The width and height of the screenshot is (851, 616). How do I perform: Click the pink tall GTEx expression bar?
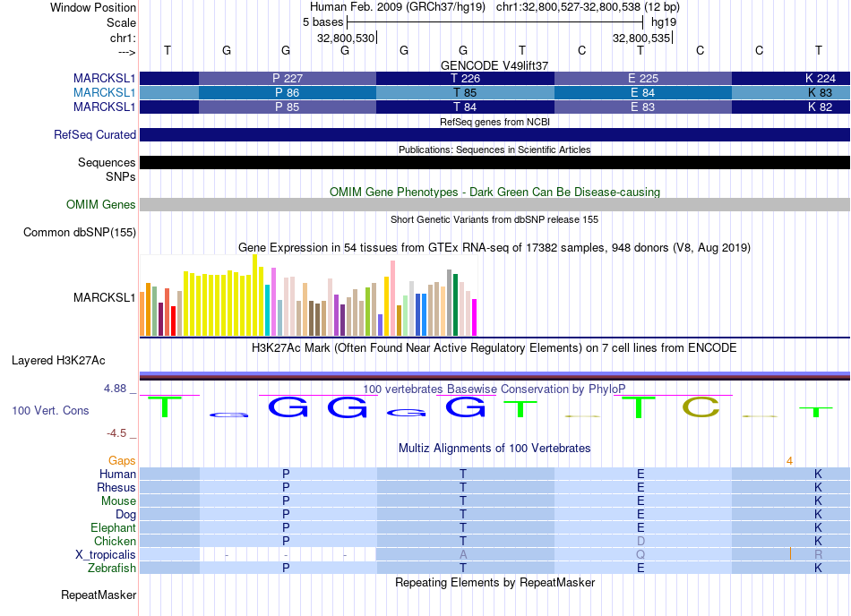coord(392,299)
